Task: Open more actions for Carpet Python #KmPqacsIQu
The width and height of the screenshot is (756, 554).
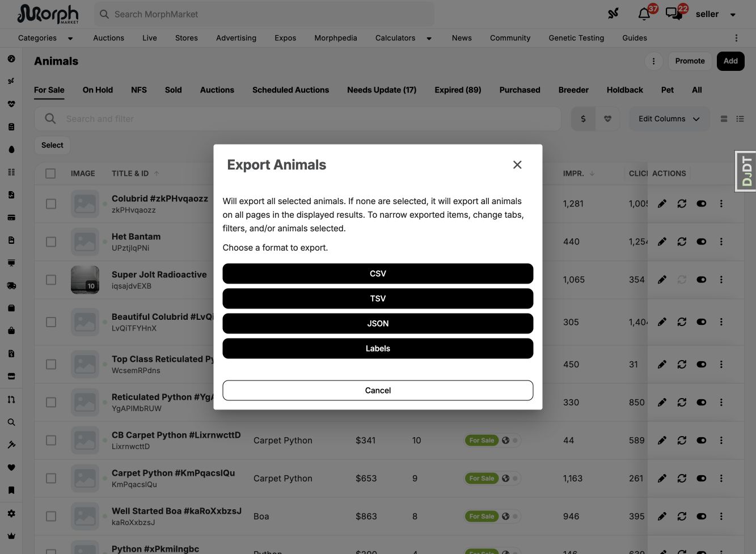Action: coord(721,478)
